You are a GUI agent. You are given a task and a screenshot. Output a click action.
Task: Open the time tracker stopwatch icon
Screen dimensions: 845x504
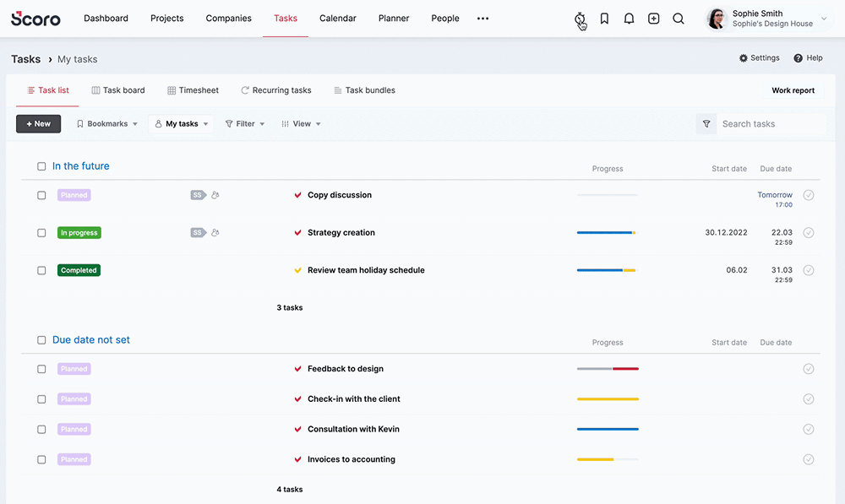(x=580, y=19)
